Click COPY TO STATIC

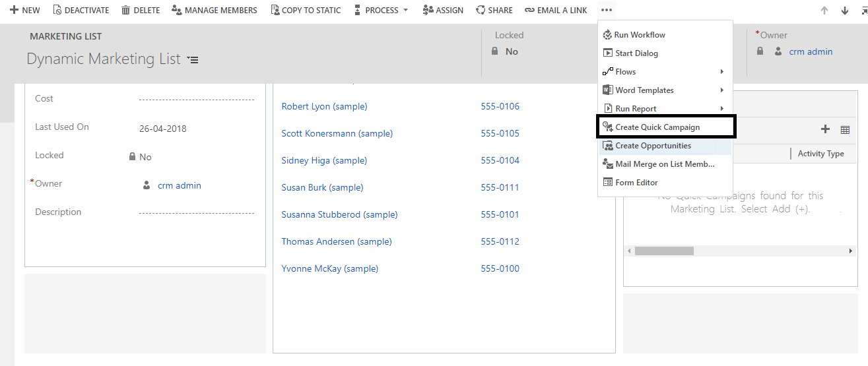point(306,11)
